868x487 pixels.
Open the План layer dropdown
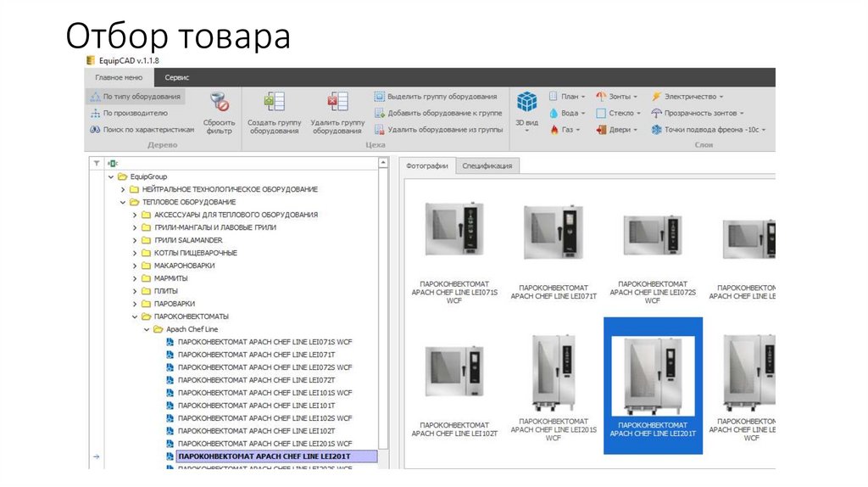pyautogui.click(x=567, y=97)
